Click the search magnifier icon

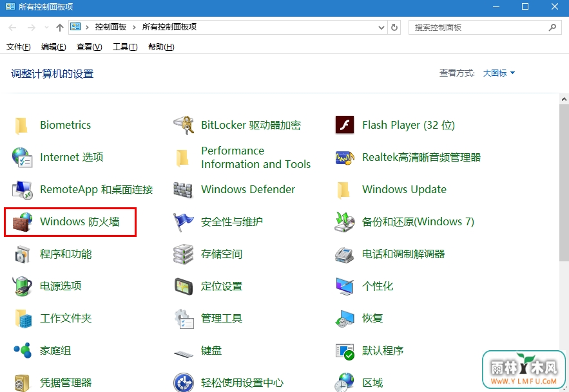pyautogui.click(x=553, y=27)
